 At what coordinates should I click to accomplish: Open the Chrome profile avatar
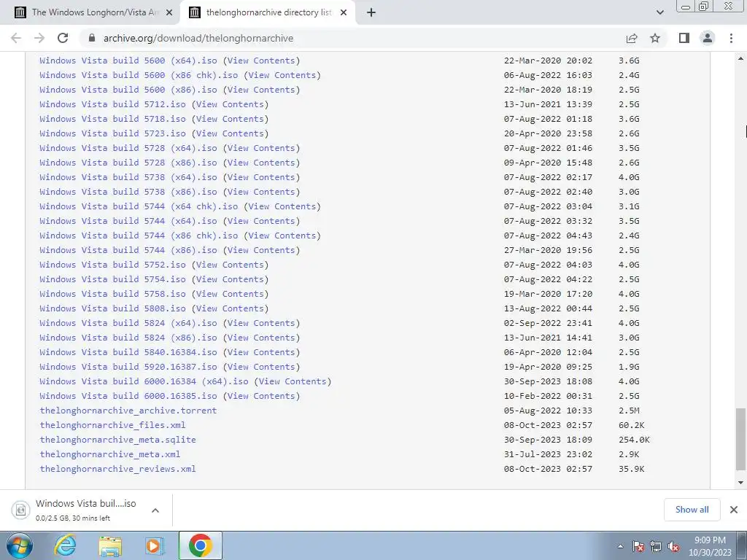tap(708, 38)
